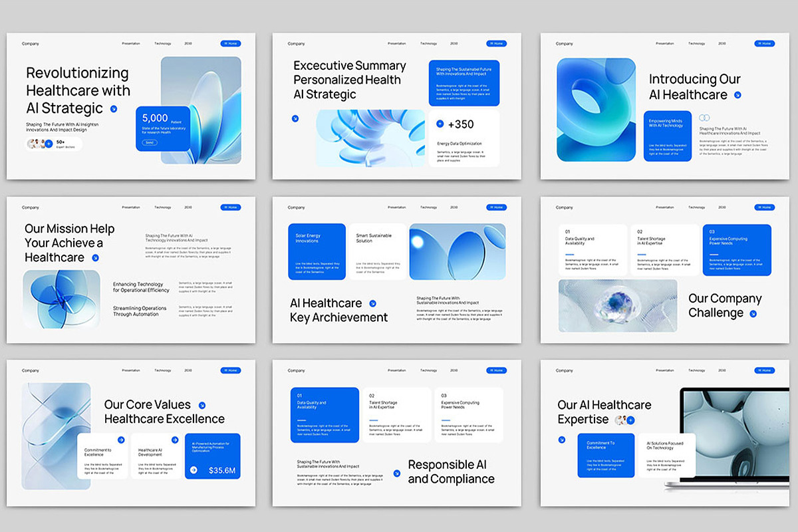This screenshot has width=798, height=532.
Task: Click the Home button on the Executive Summary slide
Action: pyautogui.click(x=496, y=43)
